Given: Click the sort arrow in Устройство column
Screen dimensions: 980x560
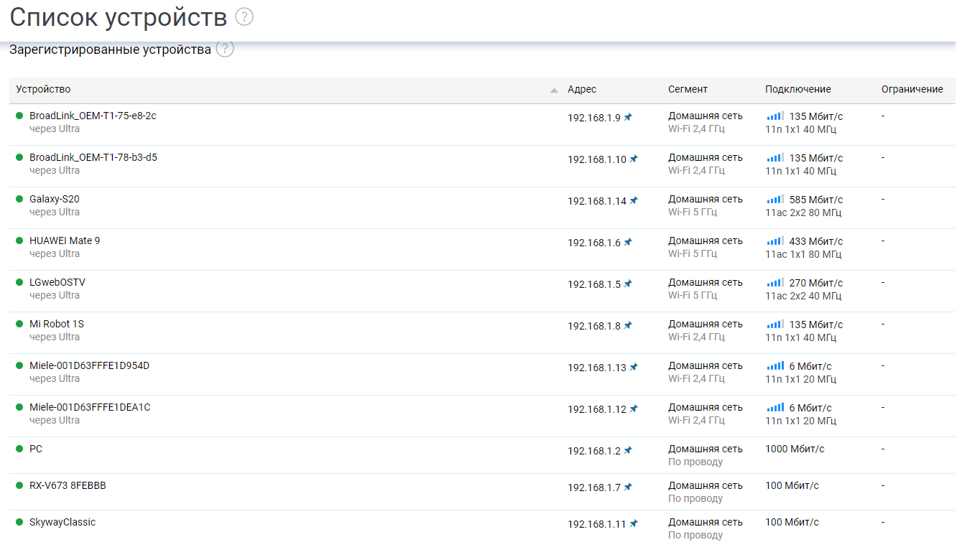Looking at the screenshot, I should (x=554, y=90).
